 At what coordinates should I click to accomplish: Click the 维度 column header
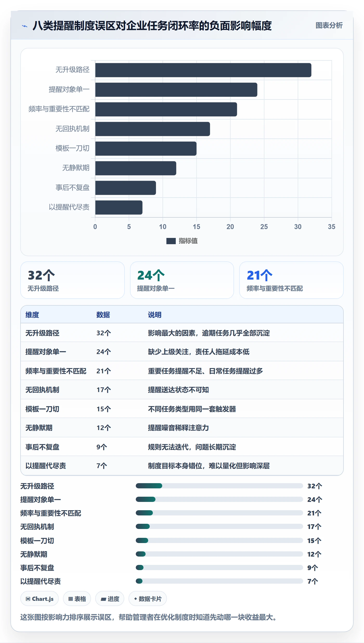[32, 315]
